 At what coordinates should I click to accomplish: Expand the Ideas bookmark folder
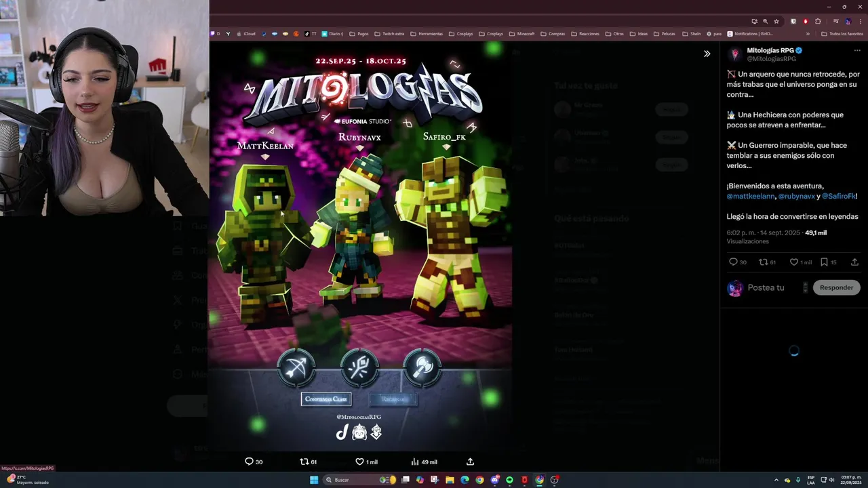click(638, 33)
